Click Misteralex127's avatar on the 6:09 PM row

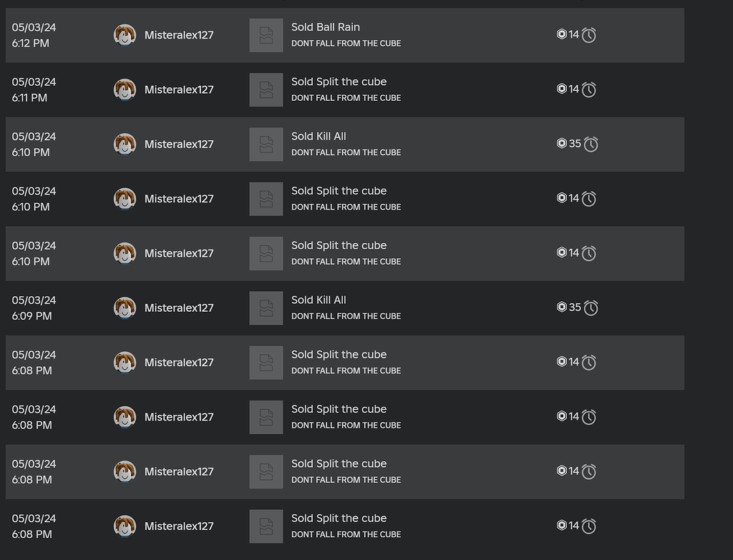point(125,308)
